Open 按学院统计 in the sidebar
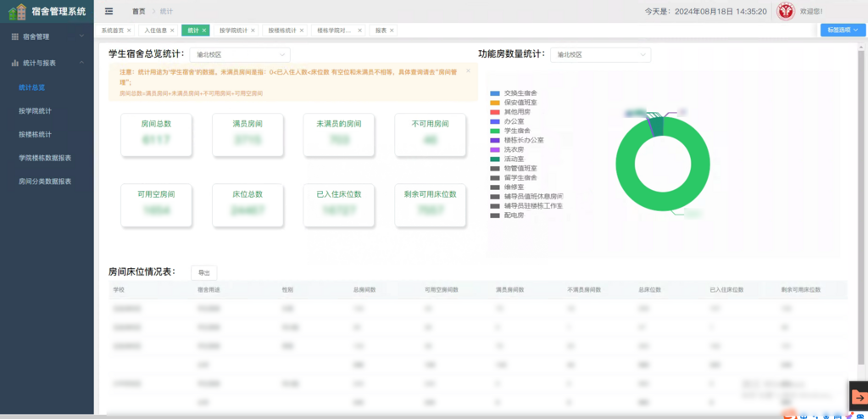 35,111
